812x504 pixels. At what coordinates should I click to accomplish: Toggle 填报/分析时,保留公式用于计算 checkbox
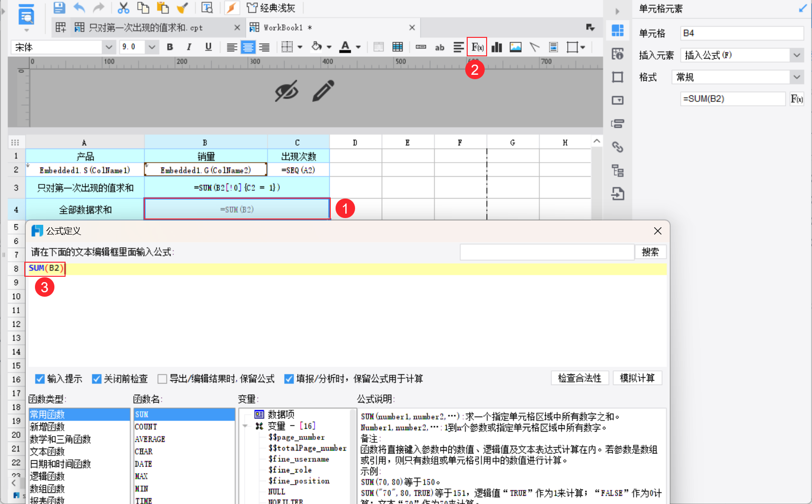coord(289,379)
